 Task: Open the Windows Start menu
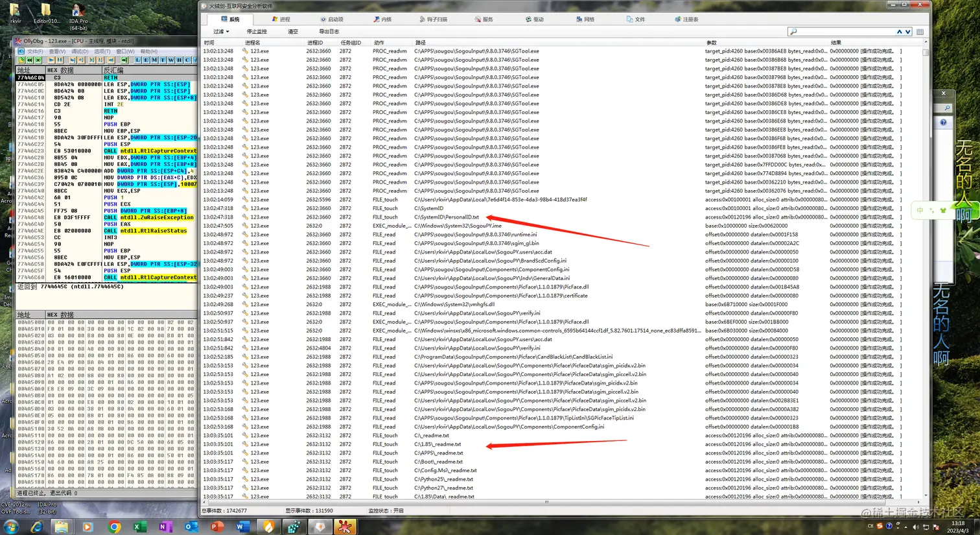(11, 527)
